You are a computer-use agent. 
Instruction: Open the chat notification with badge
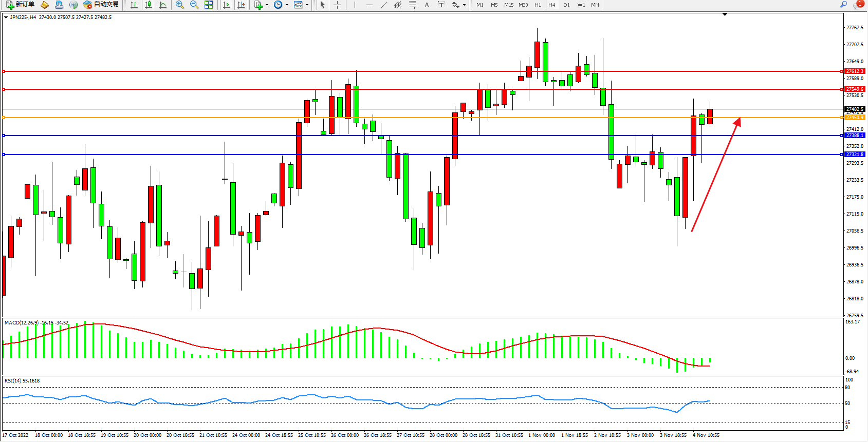tap(858, 5)
